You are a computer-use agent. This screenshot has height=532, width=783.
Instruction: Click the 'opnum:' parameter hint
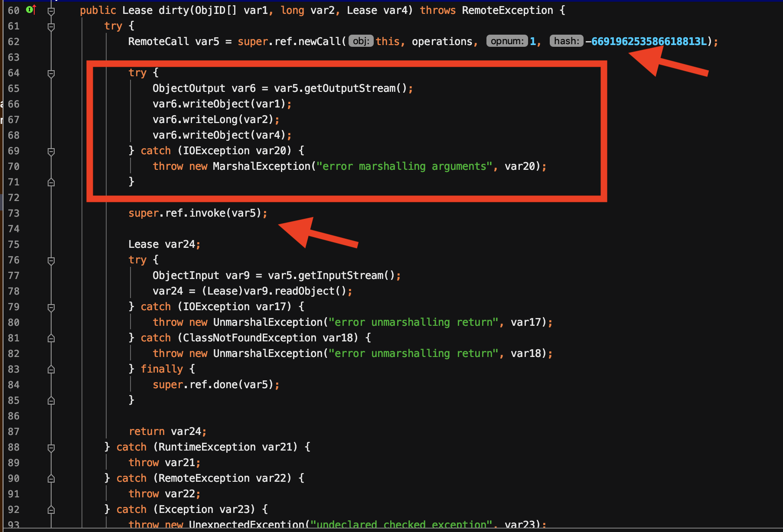(507, 41)
